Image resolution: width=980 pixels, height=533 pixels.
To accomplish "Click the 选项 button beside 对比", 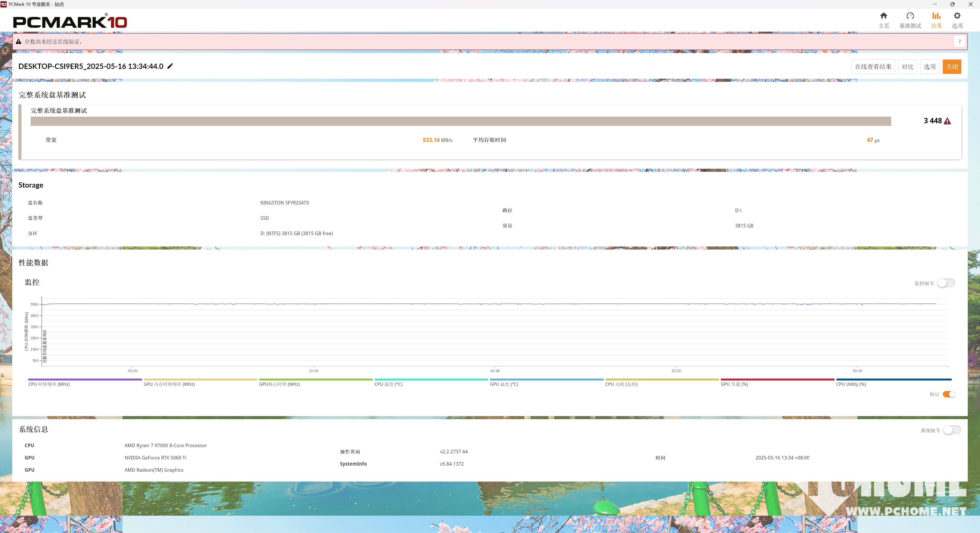I will (929, 67).
